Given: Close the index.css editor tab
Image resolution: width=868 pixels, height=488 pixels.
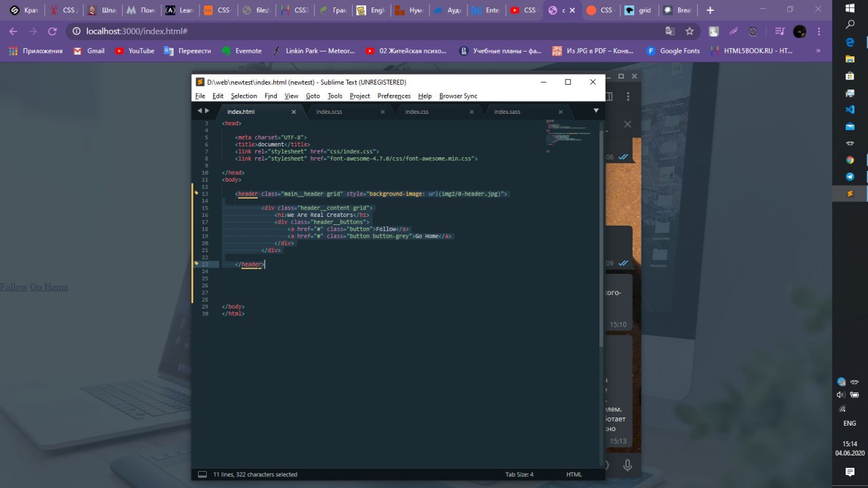Looking at the screenshot, I should pos(471,112).
